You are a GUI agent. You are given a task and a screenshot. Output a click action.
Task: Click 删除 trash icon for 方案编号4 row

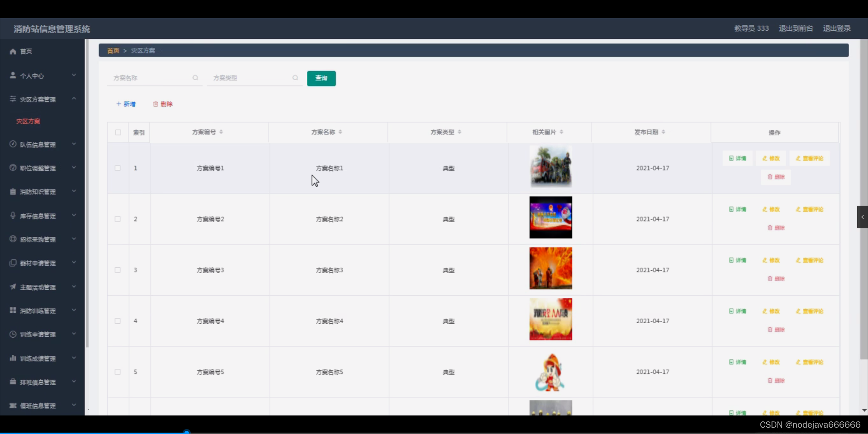(x=770, y=330)
